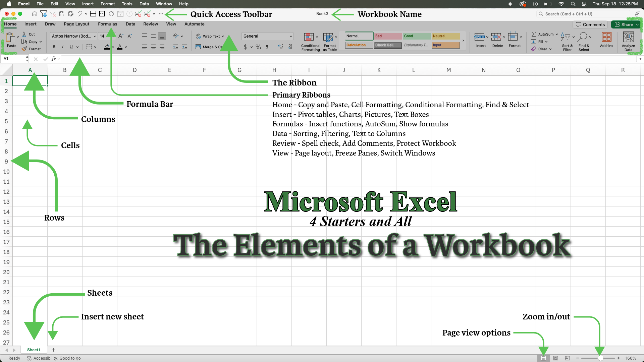Expand the General number format dropdown
This screenshot has width=644, height=362.
tap(290, 36)
